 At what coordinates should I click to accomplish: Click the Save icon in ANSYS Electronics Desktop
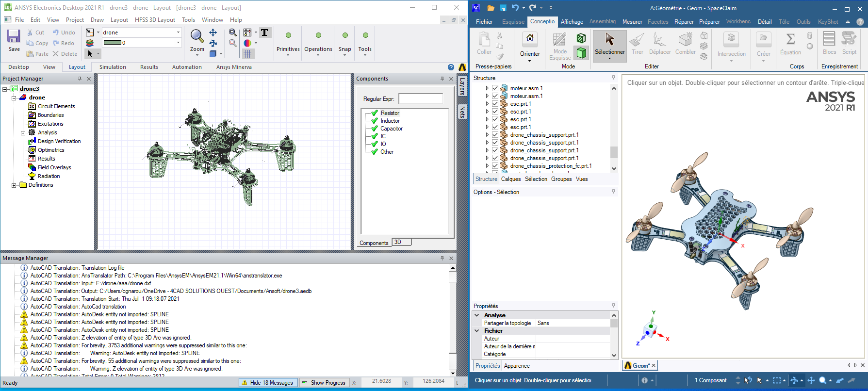coord(14,36)
